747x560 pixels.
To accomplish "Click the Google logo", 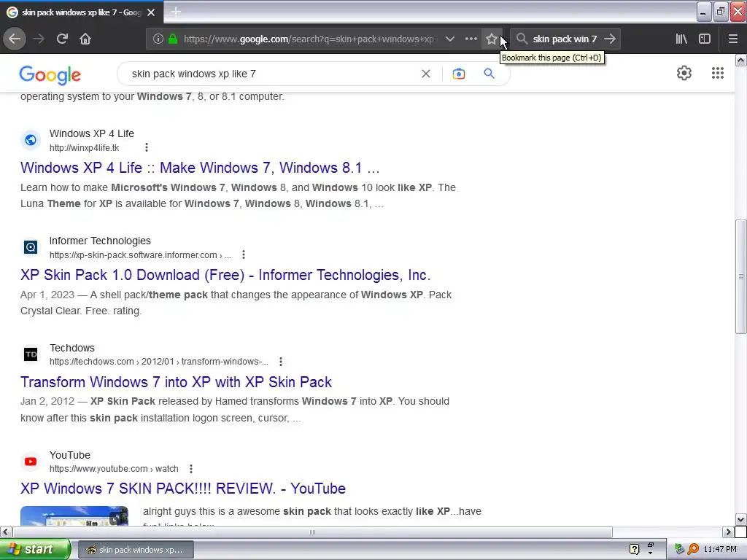I will click(x=50, y=75).
